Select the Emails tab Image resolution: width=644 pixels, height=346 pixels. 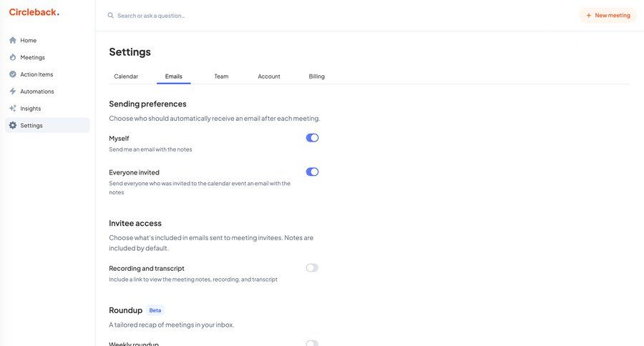point(174,76)
